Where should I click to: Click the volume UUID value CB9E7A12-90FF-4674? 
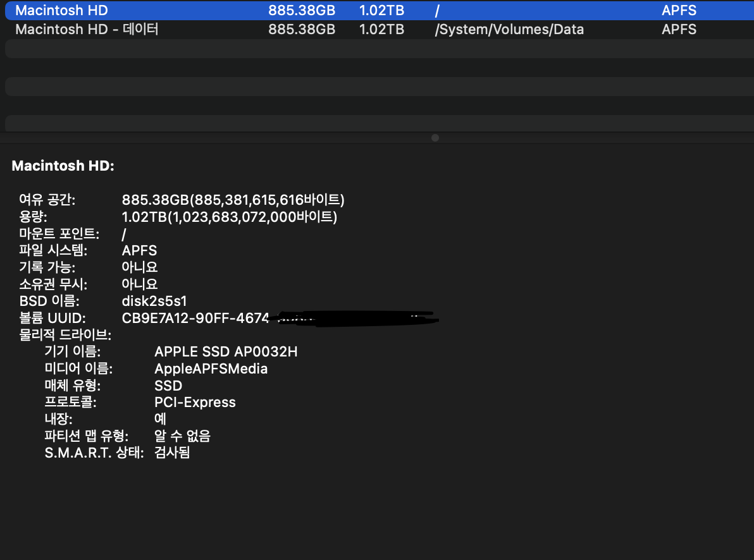(x=195, y=318)
